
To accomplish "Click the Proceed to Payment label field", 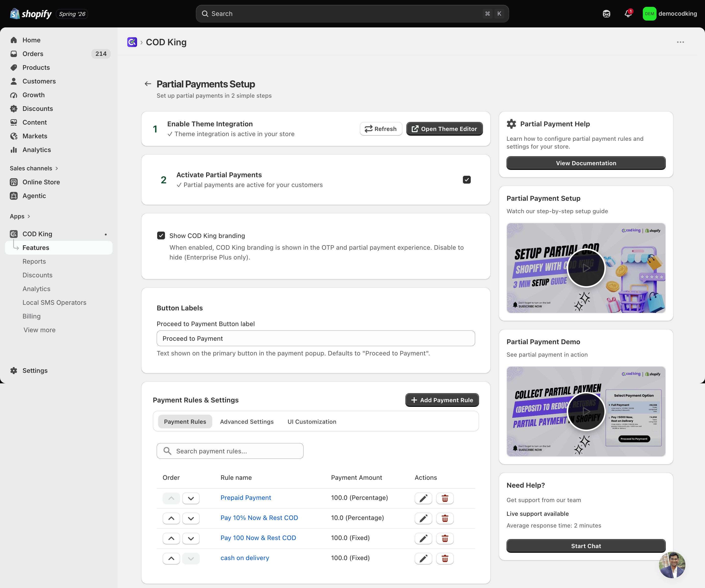I will click(316, 339).
